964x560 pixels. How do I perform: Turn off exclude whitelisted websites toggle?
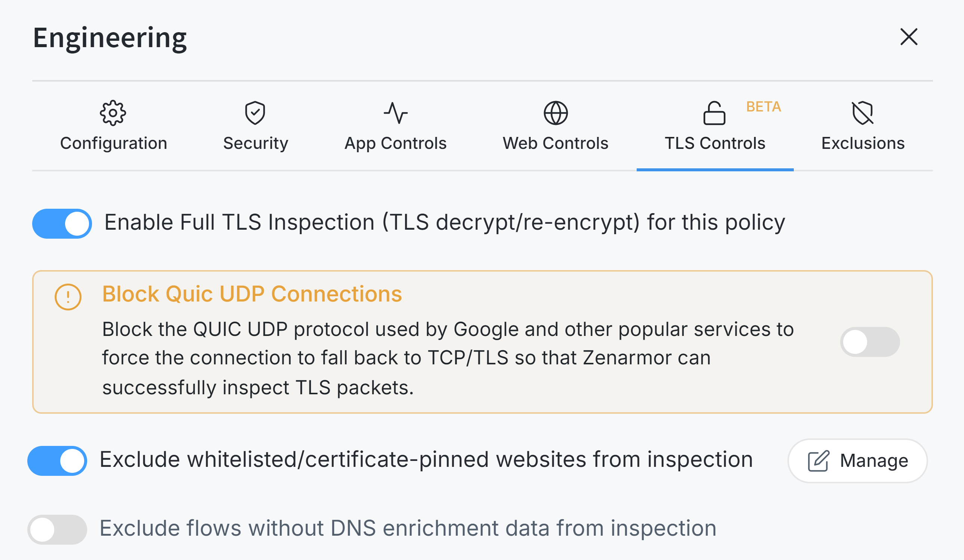tap(57, 460)
